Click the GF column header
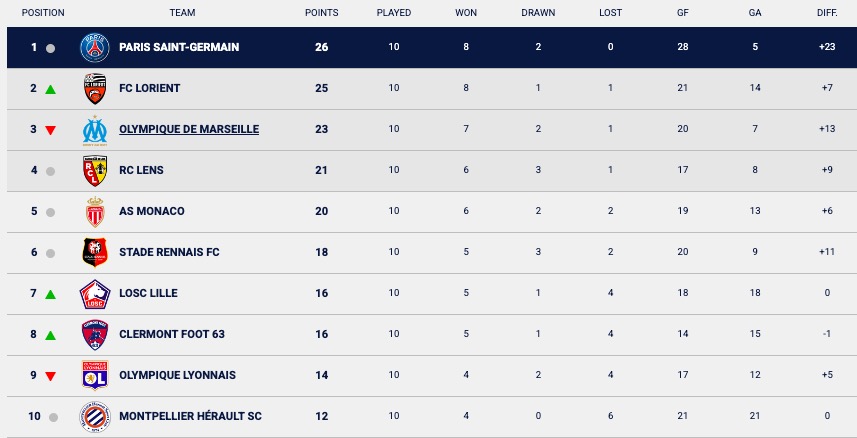Image resolution: width=857 pixels, height=438 pixels. coord(683,13)
